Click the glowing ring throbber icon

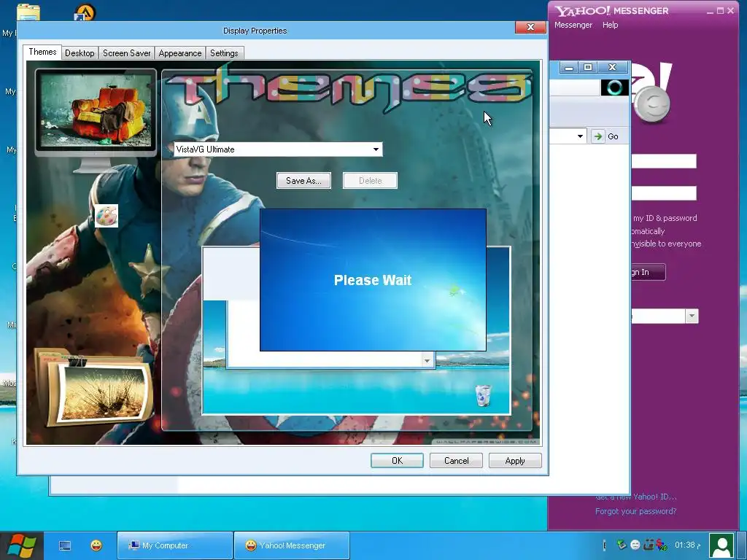614,87
